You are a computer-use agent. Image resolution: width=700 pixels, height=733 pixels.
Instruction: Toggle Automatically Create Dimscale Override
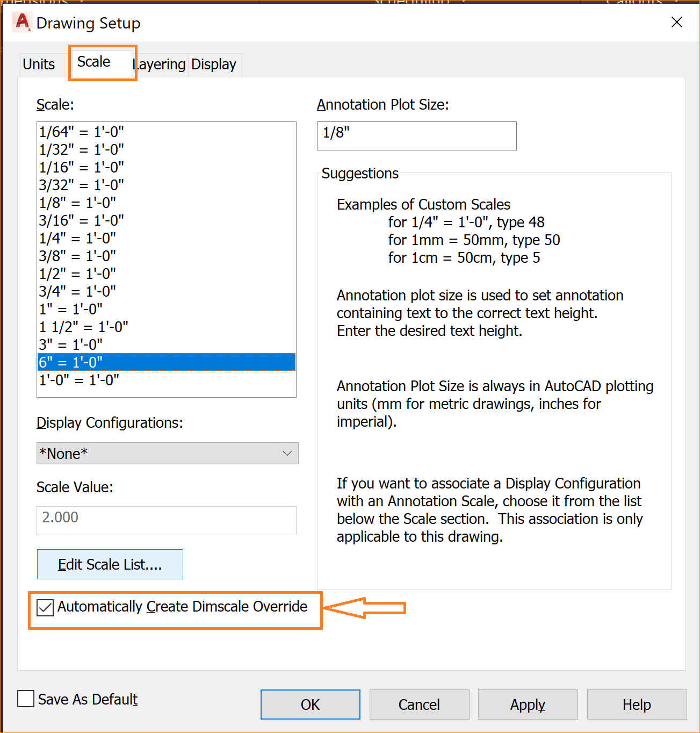(x=45, y=608)
